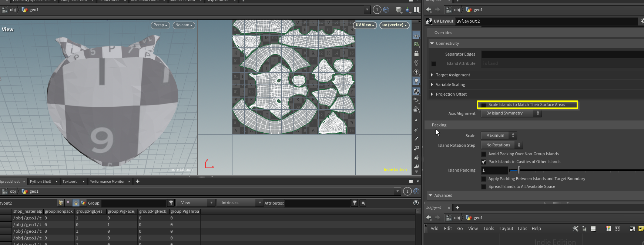Uncheck Pack Islands in Cavities of Other Islands
Screen dimensions: 644x245
[x=483, y=162]
